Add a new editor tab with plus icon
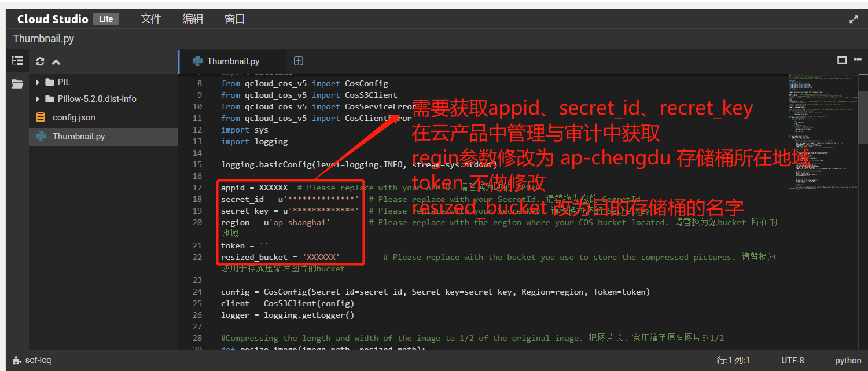Screen dimensions: 868x371 [x=299, y=61]
